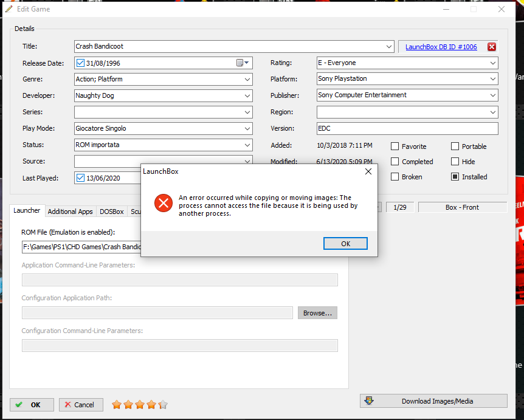Expand the Rating dropdown

click(x=493, y=63)
